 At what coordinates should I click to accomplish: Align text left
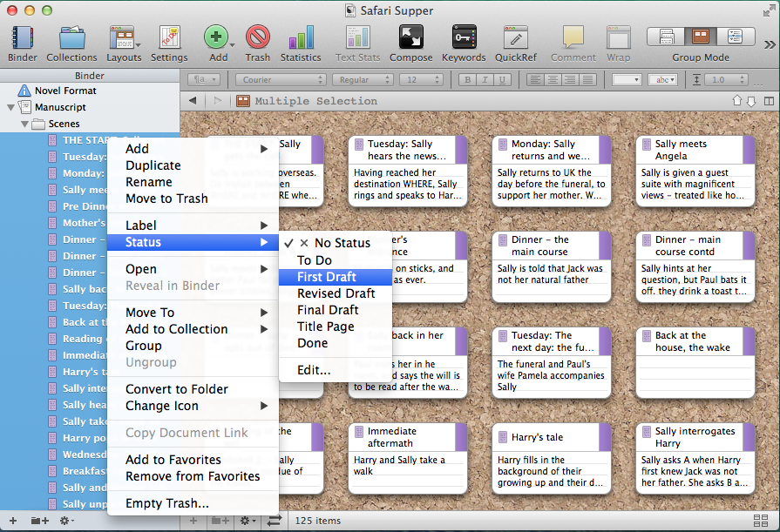click(x=535, y=79)
